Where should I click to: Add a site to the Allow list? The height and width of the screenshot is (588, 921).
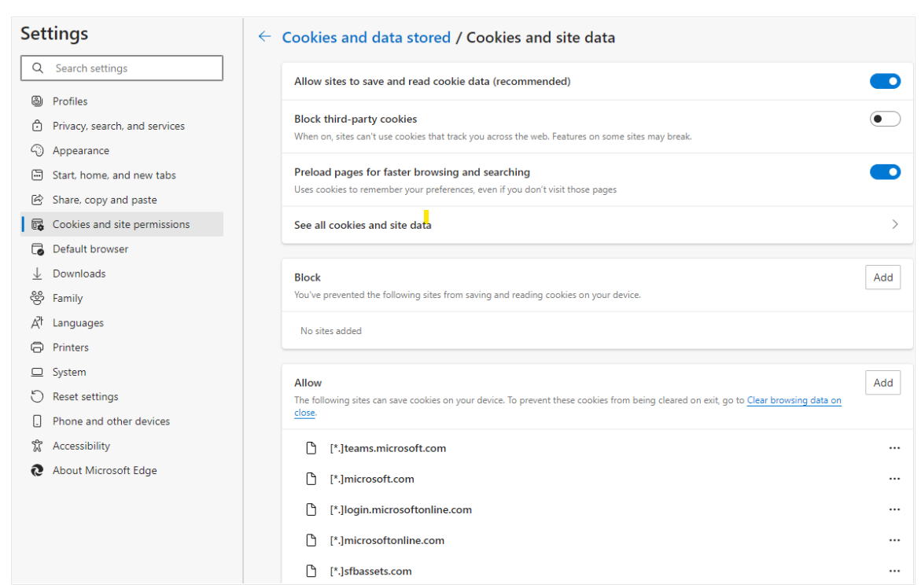pyautogui.click(x=882, y=383)
